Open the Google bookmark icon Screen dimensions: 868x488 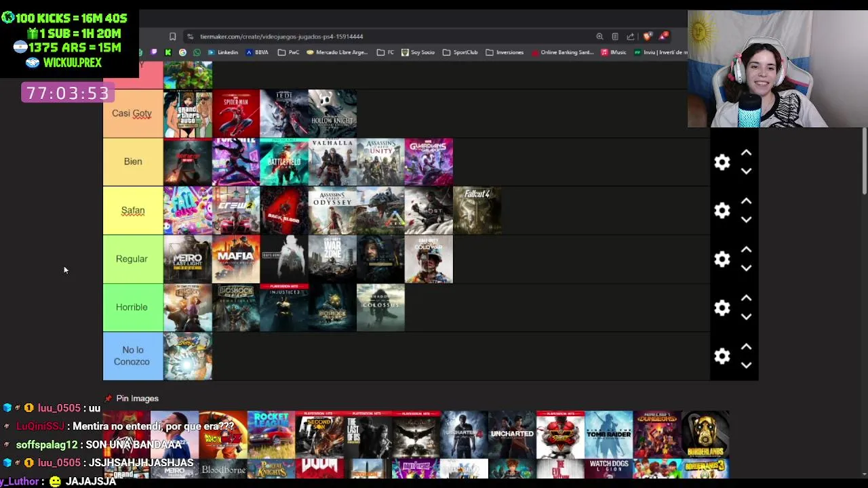coord(182,52)
